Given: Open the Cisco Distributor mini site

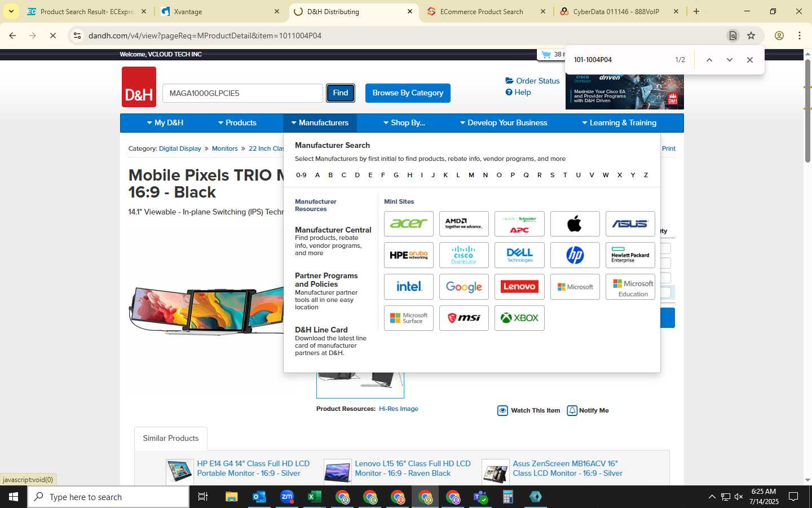Looking at the screenshot, I should (x=464, y=255).
